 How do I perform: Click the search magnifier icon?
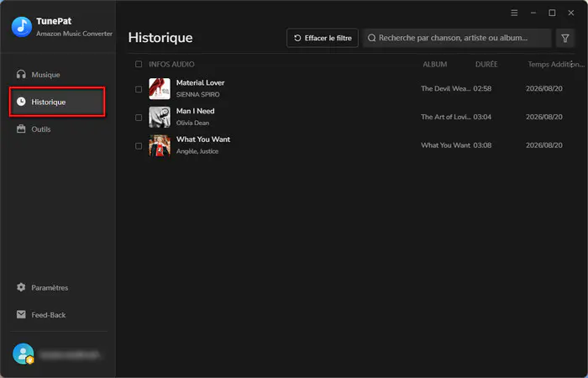click(x=371, y=38)
